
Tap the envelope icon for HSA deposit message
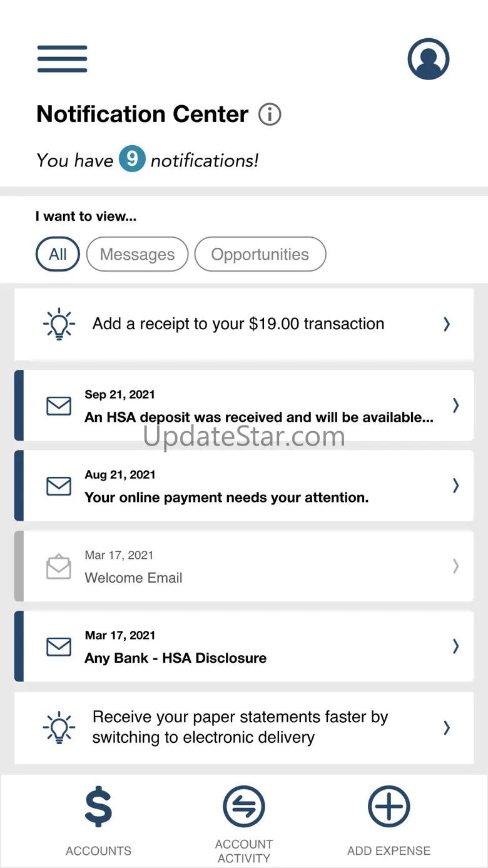point(59,406)
